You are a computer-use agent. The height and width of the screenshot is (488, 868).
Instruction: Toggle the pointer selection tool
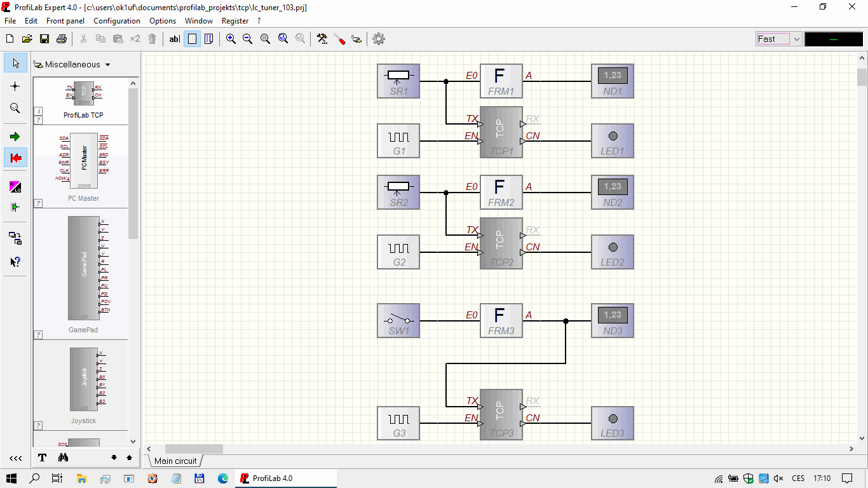15,63
